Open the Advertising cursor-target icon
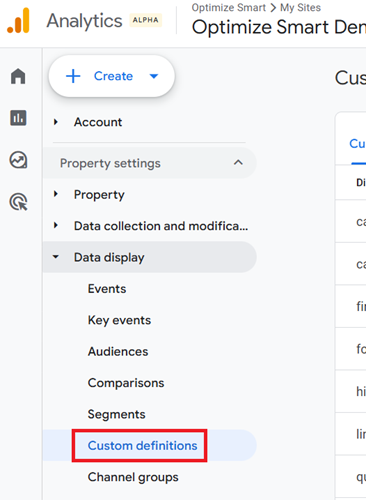This screenshot has height=500, width=366. [x=18, y=202]
